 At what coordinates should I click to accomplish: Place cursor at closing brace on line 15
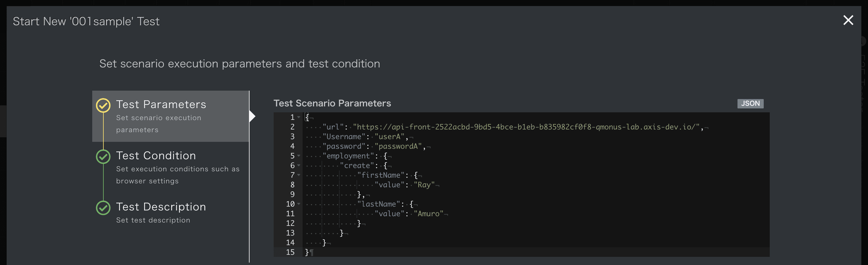click(307, 252)
